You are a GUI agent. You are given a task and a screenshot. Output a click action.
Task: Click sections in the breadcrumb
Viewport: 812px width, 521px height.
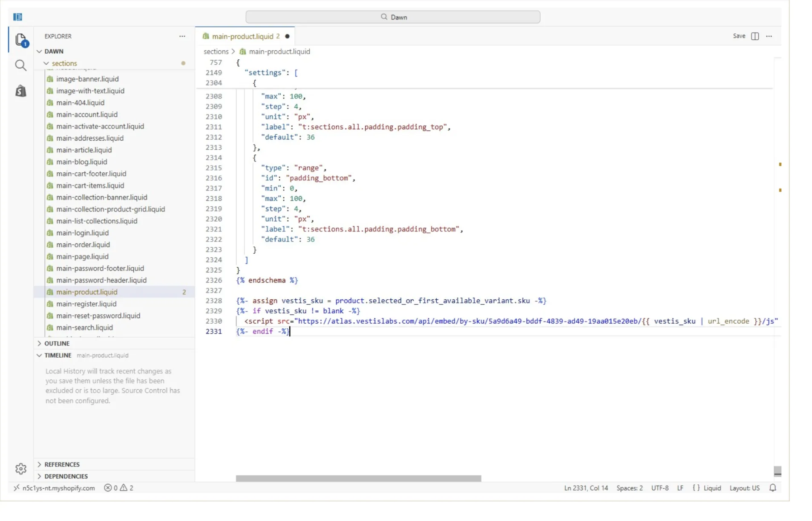click(216, 52)
